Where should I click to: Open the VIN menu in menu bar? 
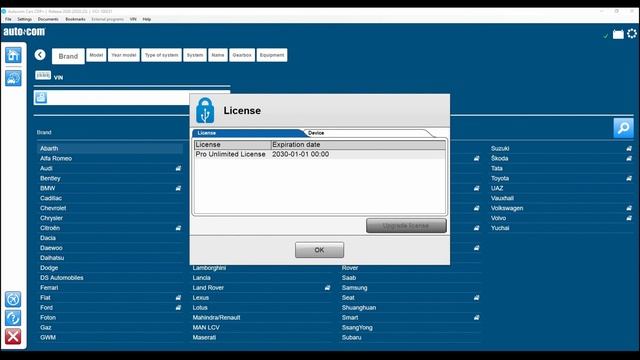coord(133,19)
